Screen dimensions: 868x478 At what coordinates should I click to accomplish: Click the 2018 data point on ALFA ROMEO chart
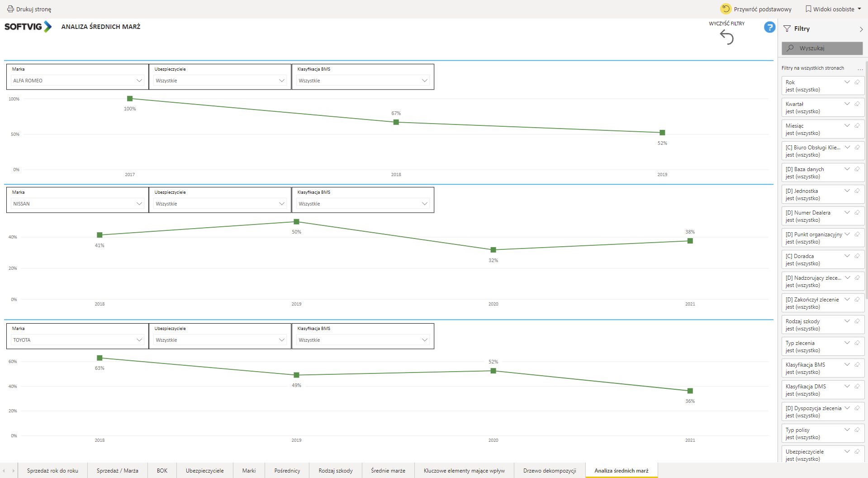(x=396, y=122)
